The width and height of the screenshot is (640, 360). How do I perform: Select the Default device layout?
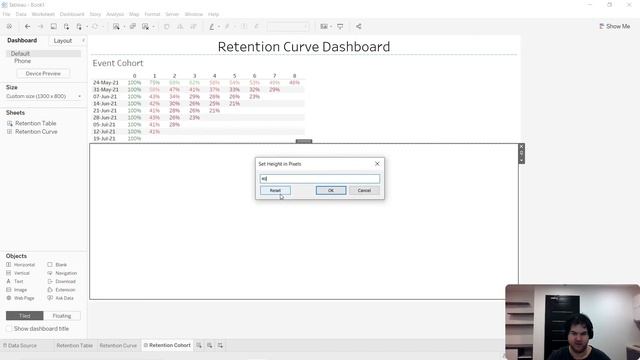pyautogui.click(x=43, y=53)
